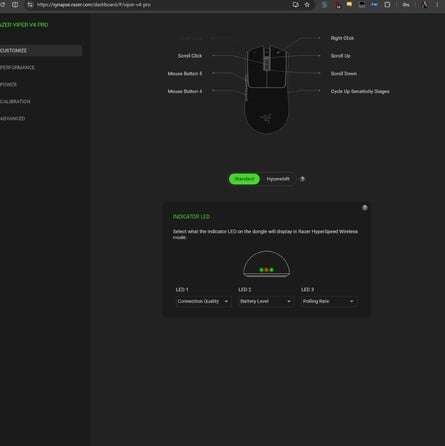
Task: Open the dark monitor browser extension icon
Action: point(362,5)
